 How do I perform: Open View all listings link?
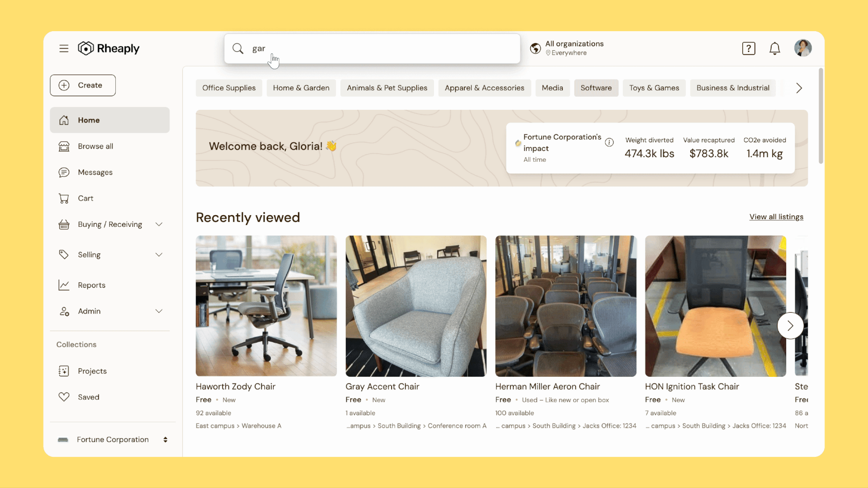coord(776,217)
